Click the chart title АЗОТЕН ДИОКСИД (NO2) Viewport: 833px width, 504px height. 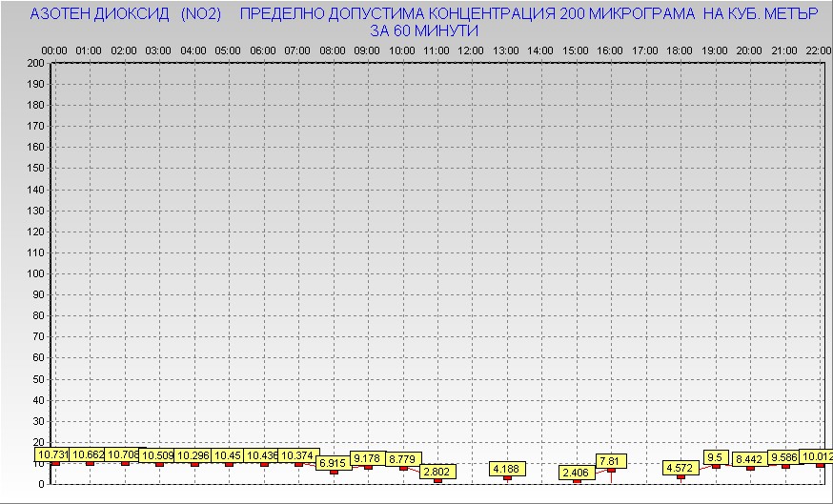126,15
